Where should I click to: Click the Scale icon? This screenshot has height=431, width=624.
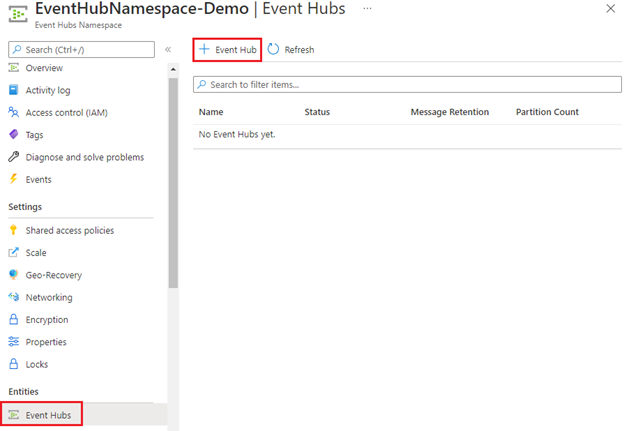(x=14, y=252)
